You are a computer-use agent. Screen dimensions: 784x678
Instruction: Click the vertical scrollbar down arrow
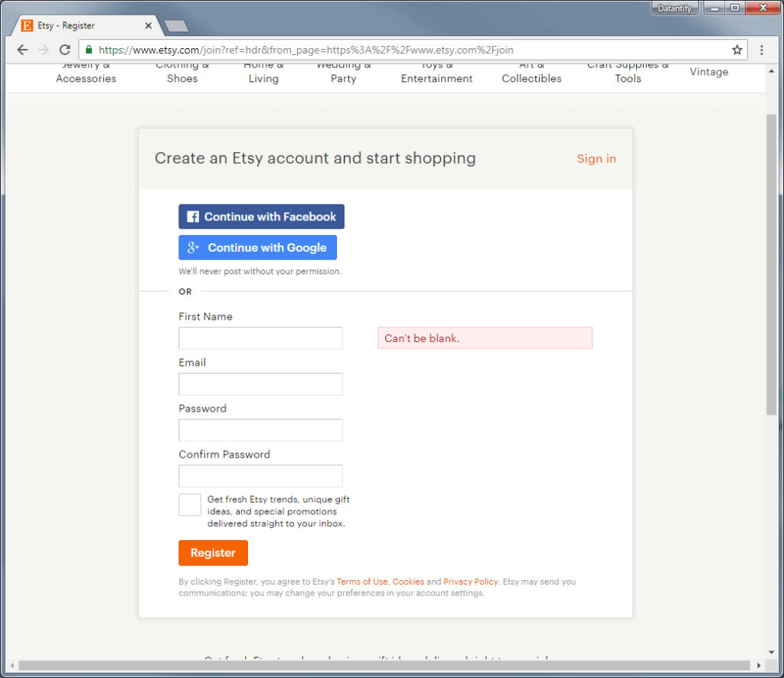pos(772,652)
